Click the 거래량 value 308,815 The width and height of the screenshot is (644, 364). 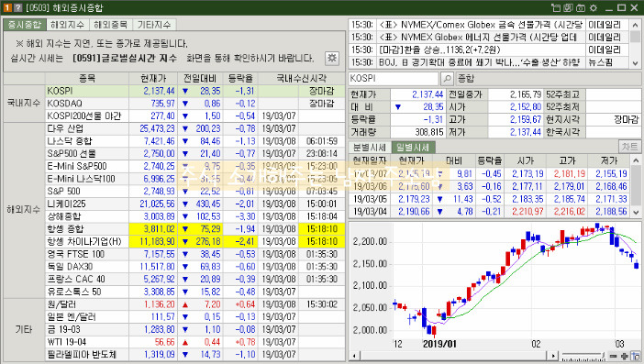(429, 132)
